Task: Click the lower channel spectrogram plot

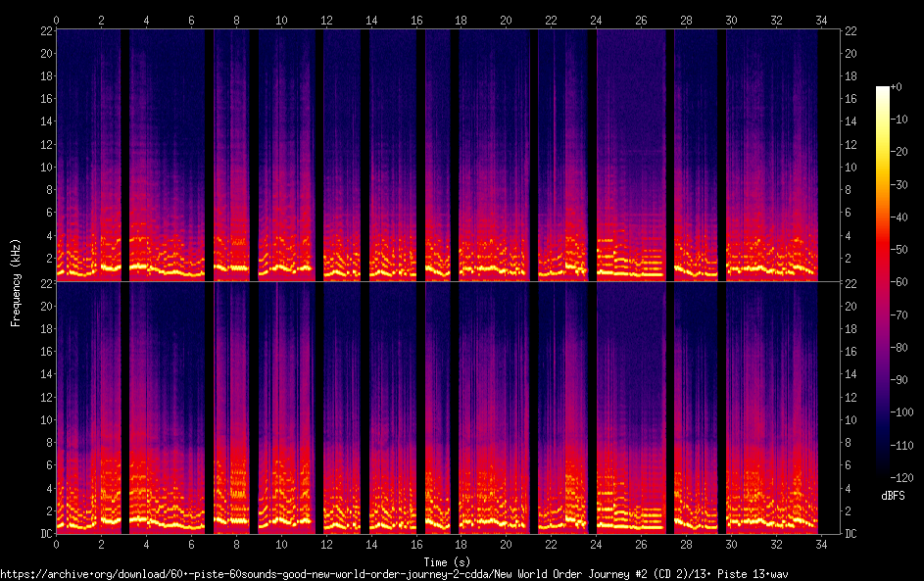Action: [x=448, y=408]
